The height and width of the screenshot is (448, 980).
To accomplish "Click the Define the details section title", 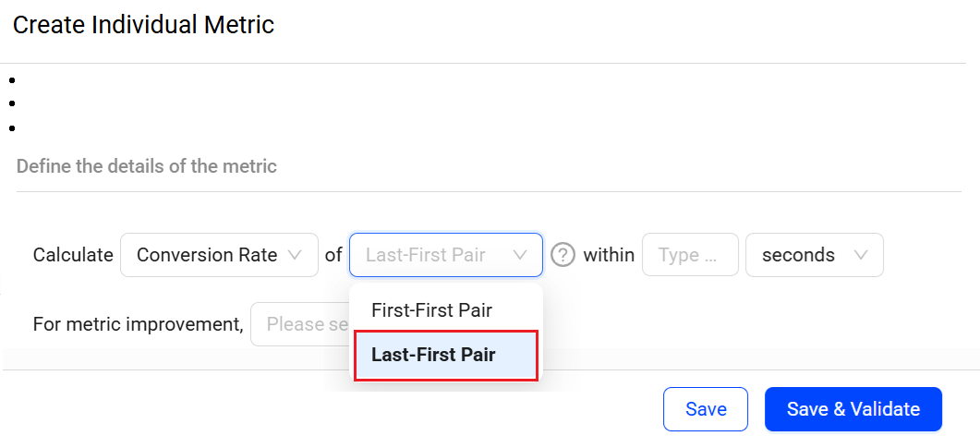I will pyautogui.click(x=147, y=167).
